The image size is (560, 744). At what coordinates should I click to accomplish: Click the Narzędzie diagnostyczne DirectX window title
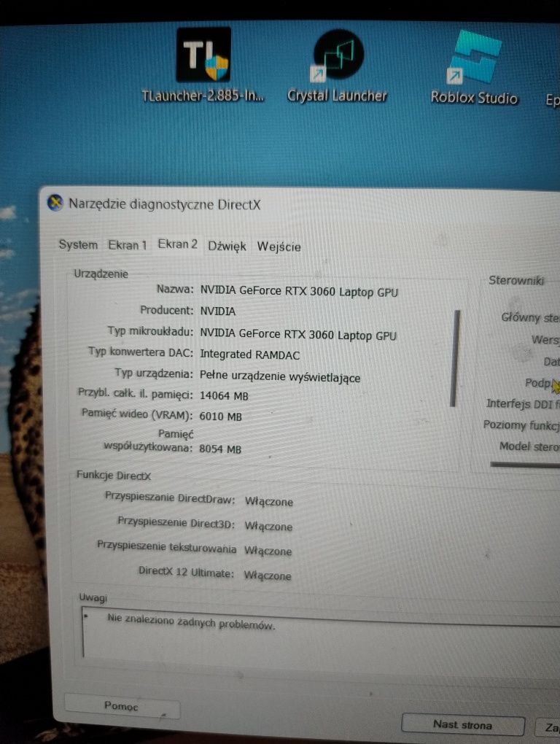[165, 204]
